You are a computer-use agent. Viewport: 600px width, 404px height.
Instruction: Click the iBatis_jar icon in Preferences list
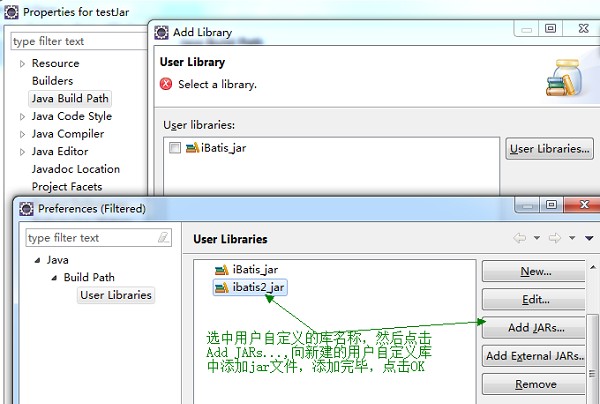(x=222, y=270)
